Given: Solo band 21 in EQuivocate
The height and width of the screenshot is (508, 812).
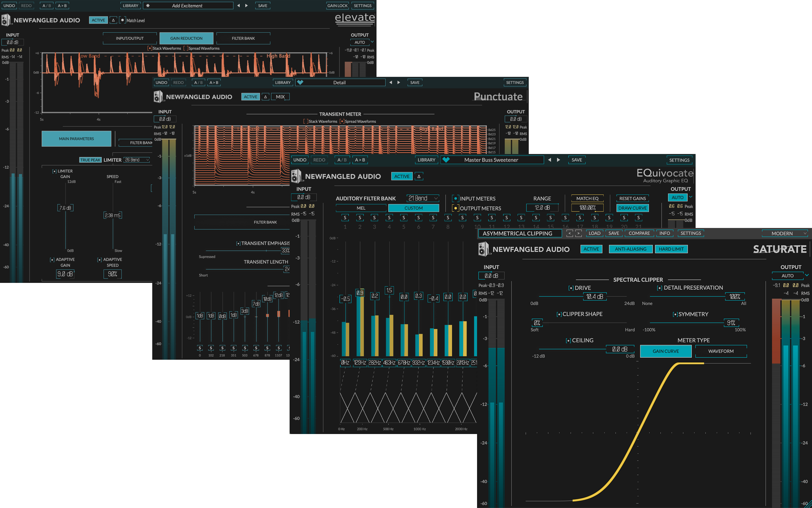Looking at the screenshot, I should (x=638, y=218).
